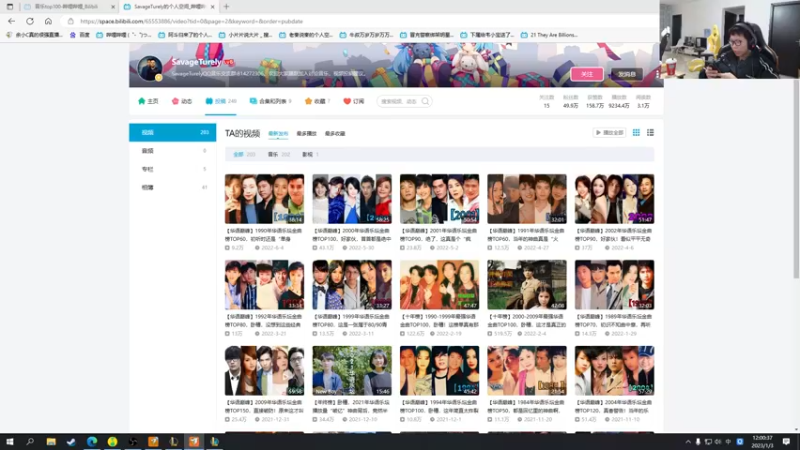Sort videos by 最新发布

(278, 134)
